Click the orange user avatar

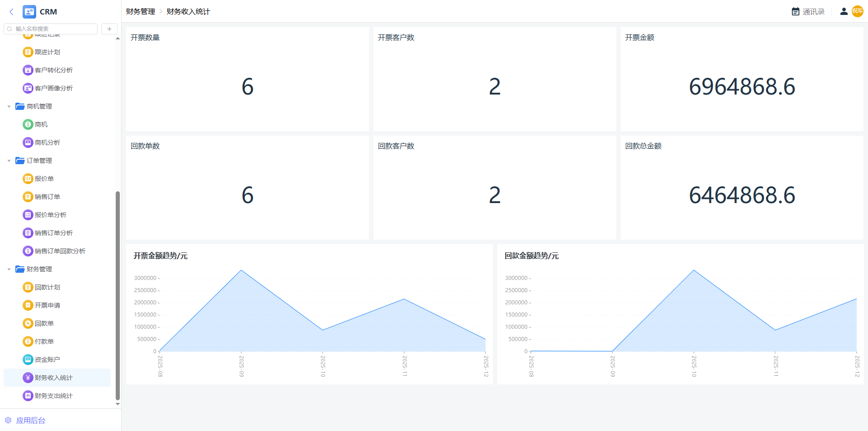pyautogui.click(x=857, y=11)
